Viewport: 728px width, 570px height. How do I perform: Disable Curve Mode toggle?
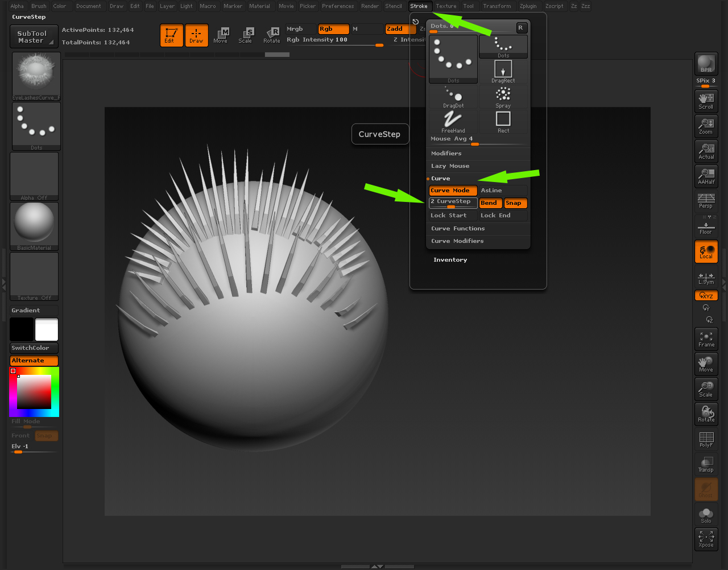453,191
